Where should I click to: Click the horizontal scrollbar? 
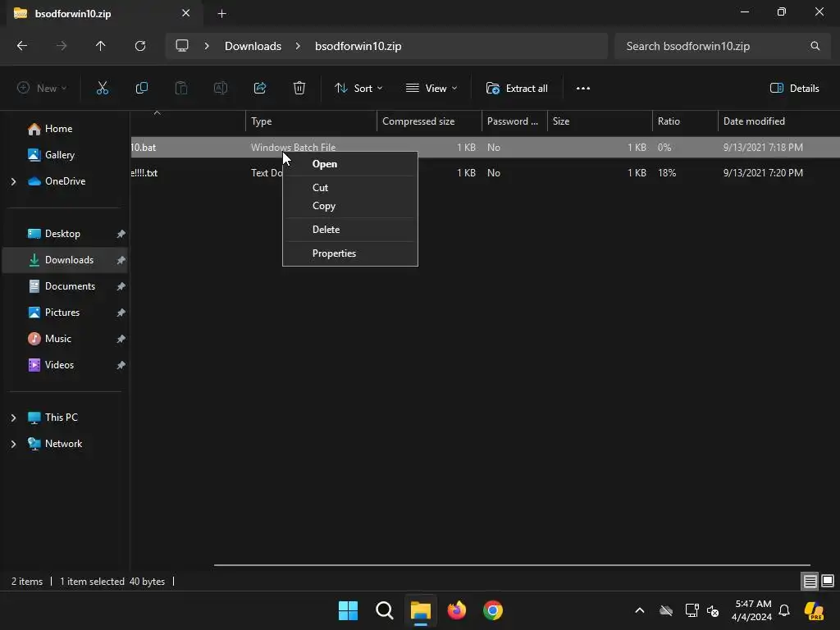[x=512, y=564]
